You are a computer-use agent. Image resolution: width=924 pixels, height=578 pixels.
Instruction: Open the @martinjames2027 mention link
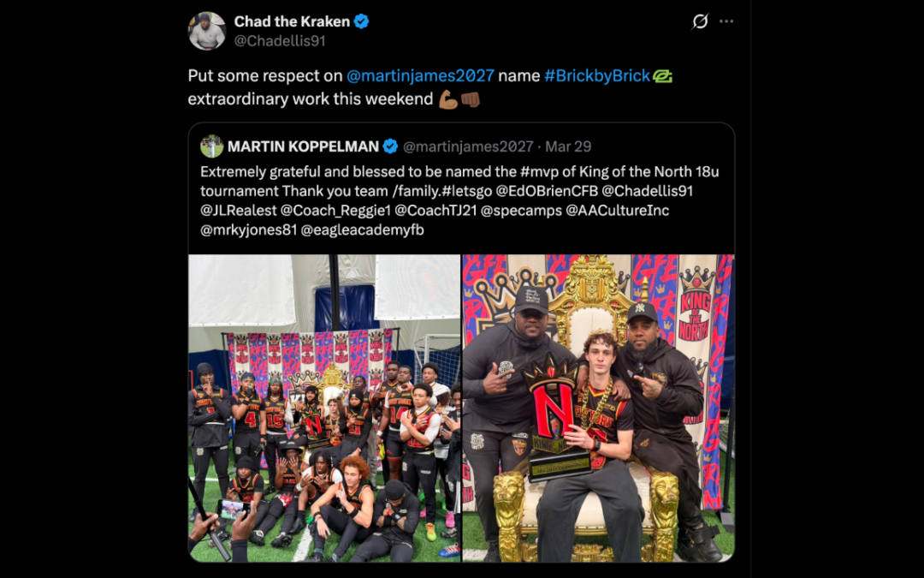click(420, 75)
